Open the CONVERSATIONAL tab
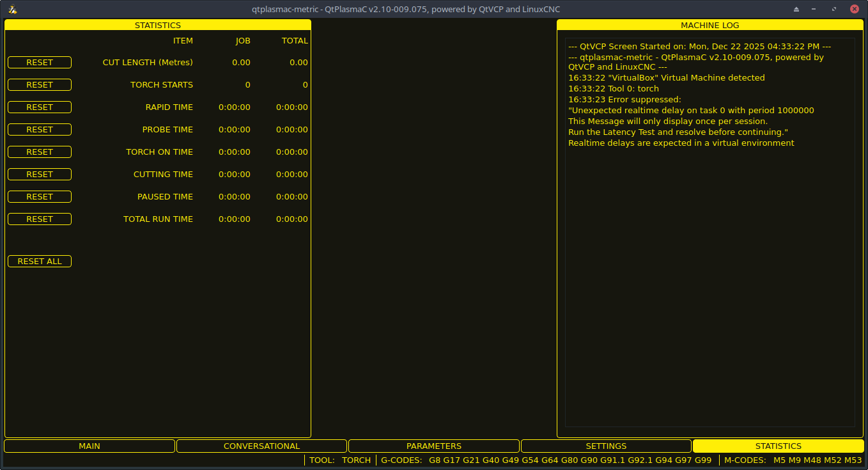 click(x=261, y=446)
